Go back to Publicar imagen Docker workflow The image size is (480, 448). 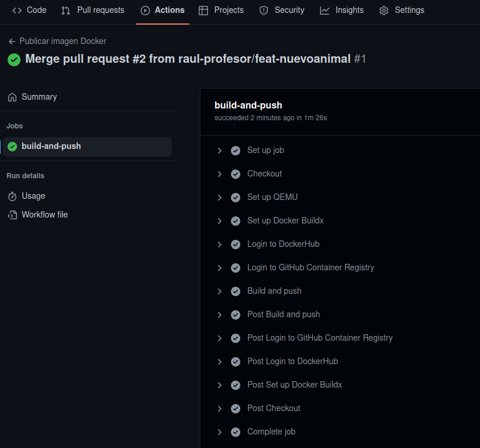[x=63, y=42]
